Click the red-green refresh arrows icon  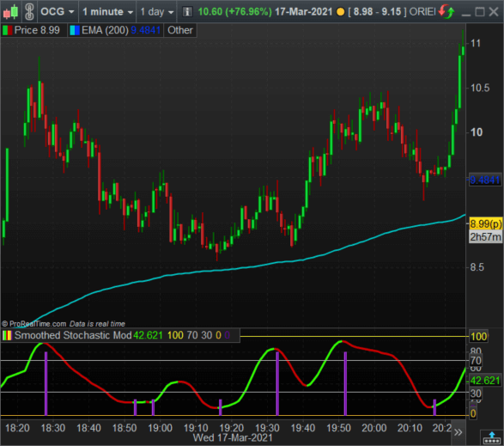coord(446,12)
